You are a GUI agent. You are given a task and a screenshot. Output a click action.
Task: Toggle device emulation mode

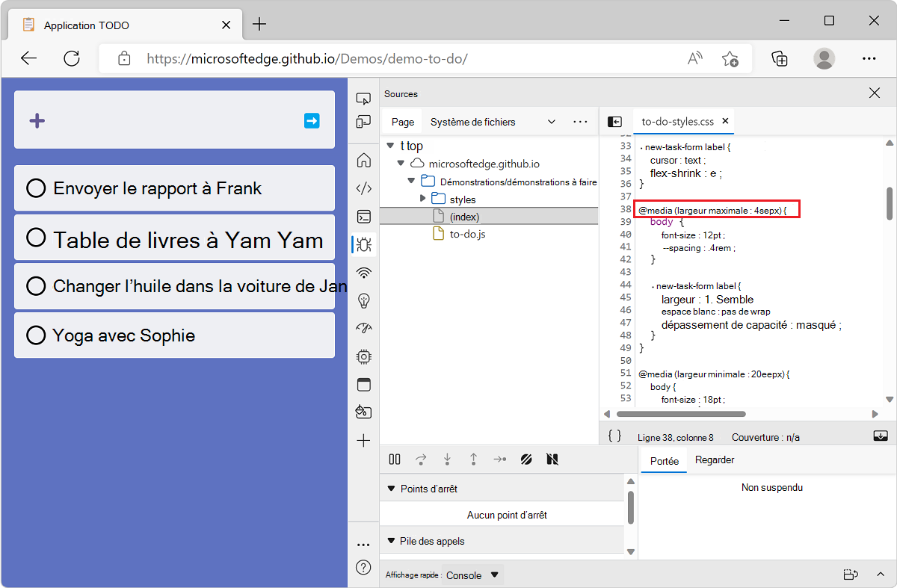point(363,121)
